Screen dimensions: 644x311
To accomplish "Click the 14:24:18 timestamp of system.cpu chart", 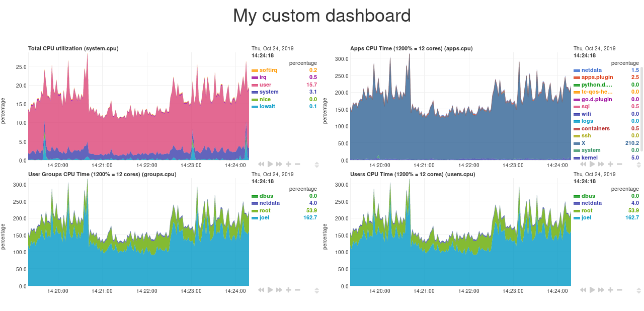I will (263, 55).
